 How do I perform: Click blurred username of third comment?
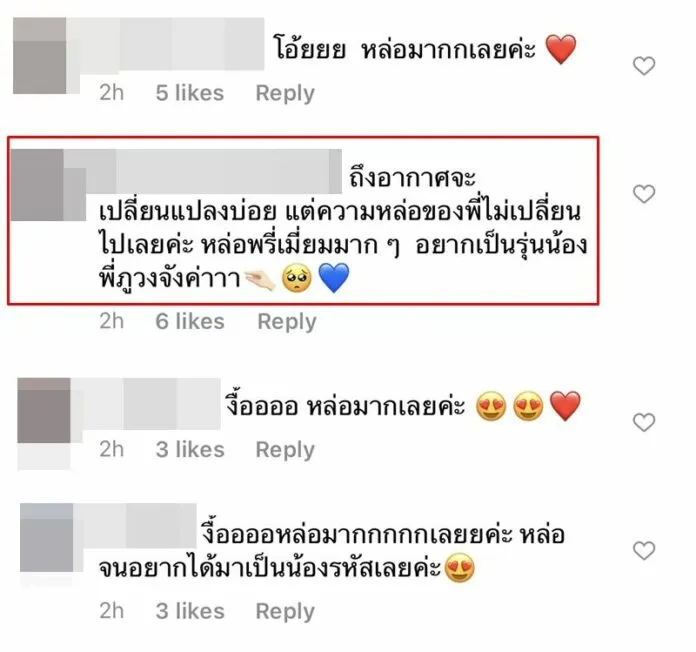pos(146,404)
